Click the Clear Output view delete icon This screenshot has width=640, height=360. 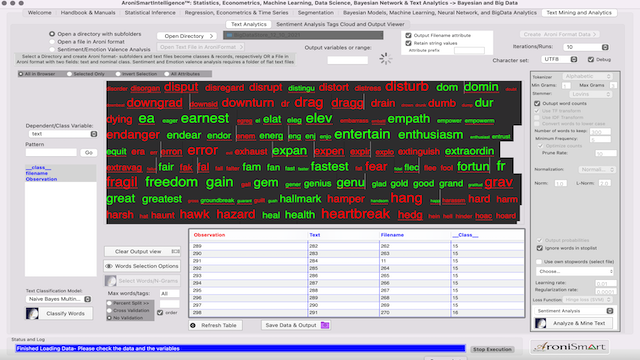click(176, 251)
